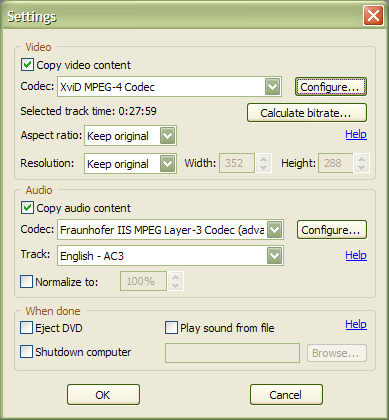
Task: Open the Resolution dropdown
Action: coord(167,163)
